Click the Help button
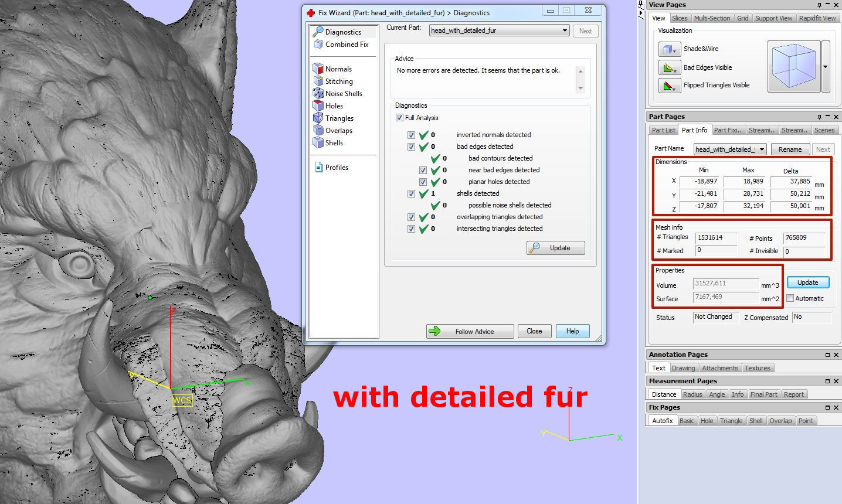The width and height of the screenshot is (842, 504). tap(572, 331)
